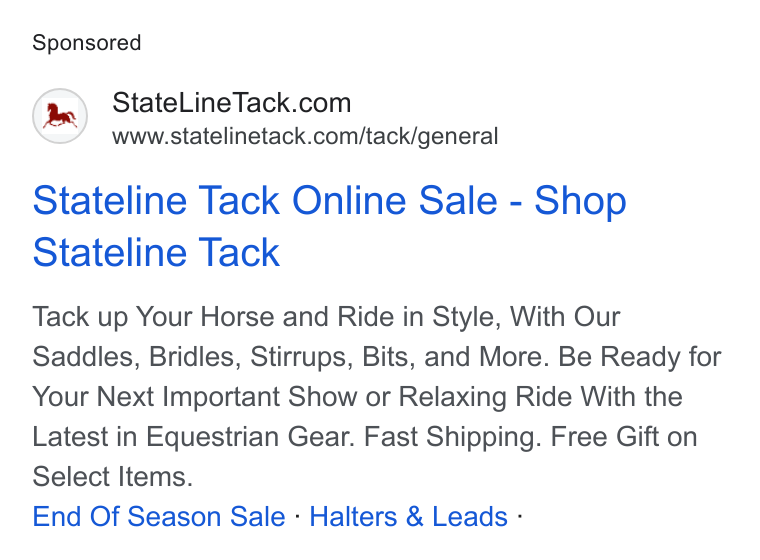
Task: Open the StateLineTack.com site name
Action: click(x=231, y=103)
